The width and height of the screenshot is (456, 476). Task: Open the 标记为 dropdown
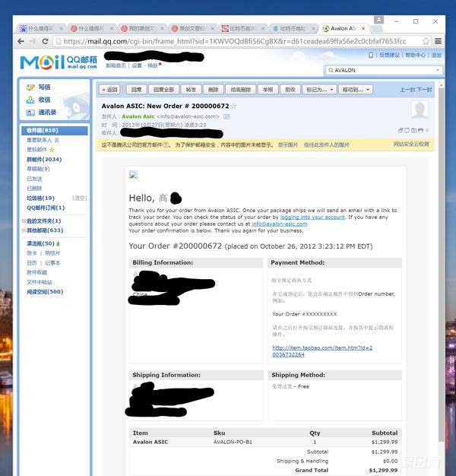click(x=318, y=89)
